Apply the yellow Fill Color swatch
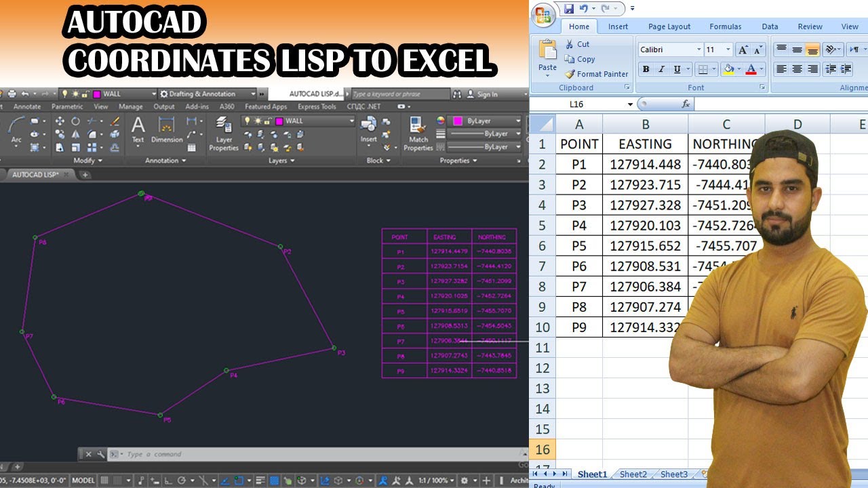This screenshot has width=868, height=488. [x=728, y=69]
